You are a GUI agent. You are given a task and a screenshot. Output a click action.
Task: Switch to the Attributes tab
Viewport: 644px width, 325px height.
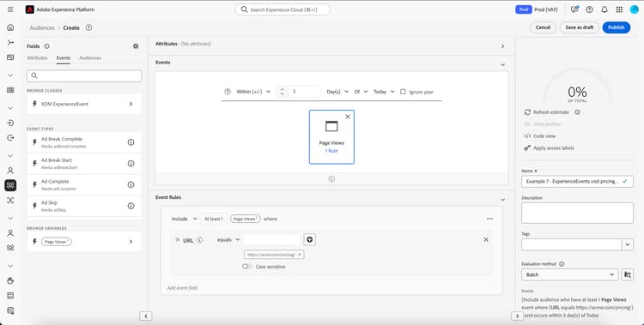(x=37, y=57)
